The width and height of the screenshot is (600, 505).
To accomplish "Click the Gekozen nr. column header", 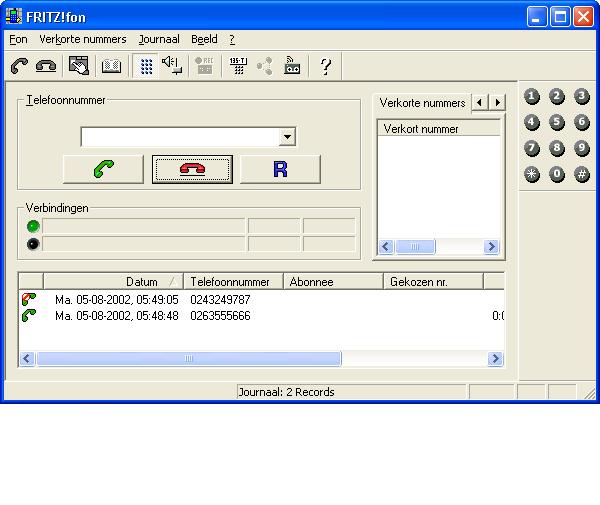I will pyautogui.click(x=434, y=282).
